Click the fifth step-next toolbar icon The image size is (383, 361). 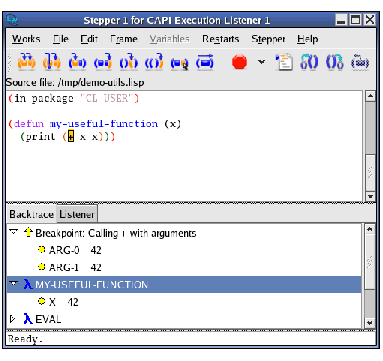coord(129,62)
